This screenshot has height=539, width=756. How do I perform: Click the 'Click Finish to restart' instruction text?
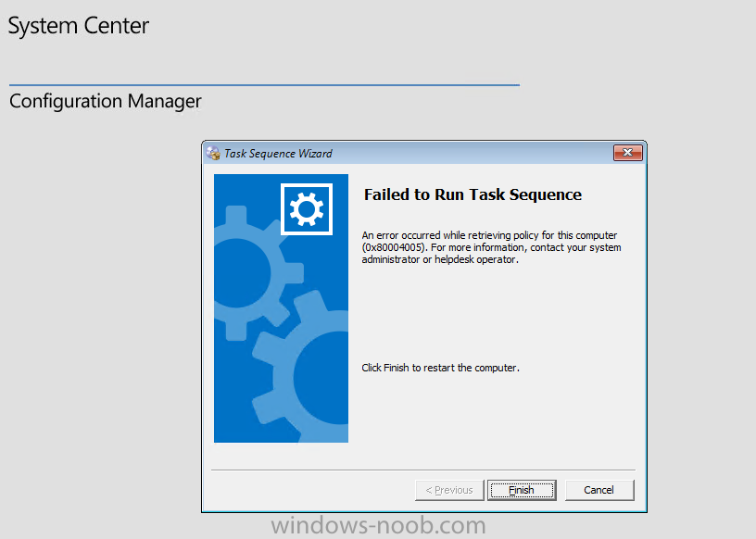(x=440, y=368)
